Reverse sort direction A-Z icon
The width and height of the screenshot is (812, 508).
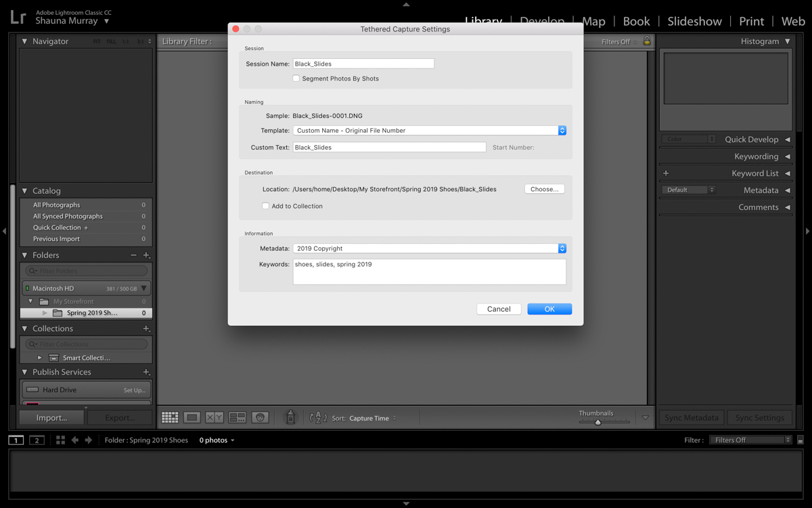click(x=317, y=418)
